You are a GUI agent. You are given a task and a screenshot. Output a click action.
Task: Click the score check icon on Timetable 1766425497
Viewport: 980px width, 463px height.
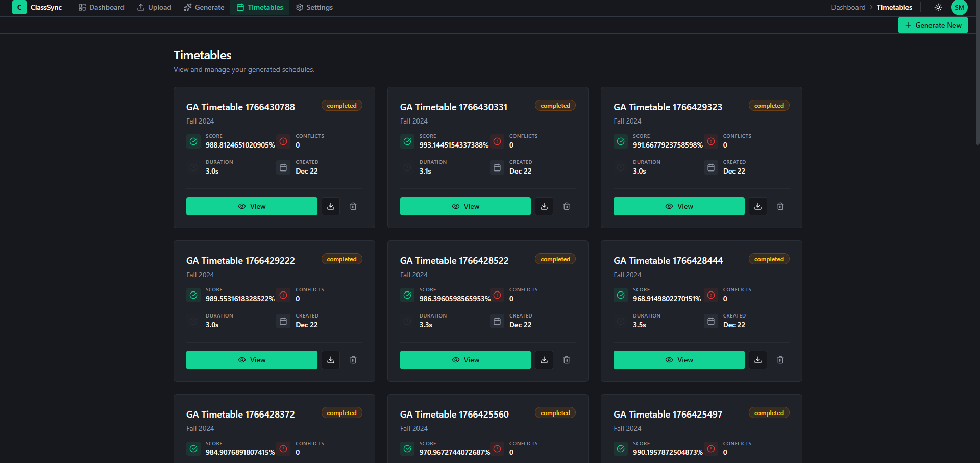(621, 449)
